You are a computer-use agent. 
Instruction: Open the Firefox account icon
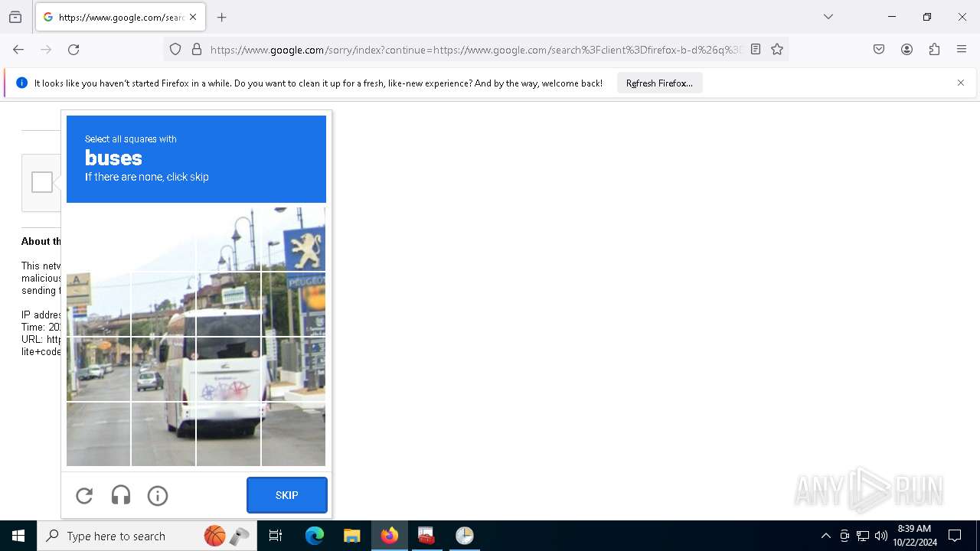point(906,49)
